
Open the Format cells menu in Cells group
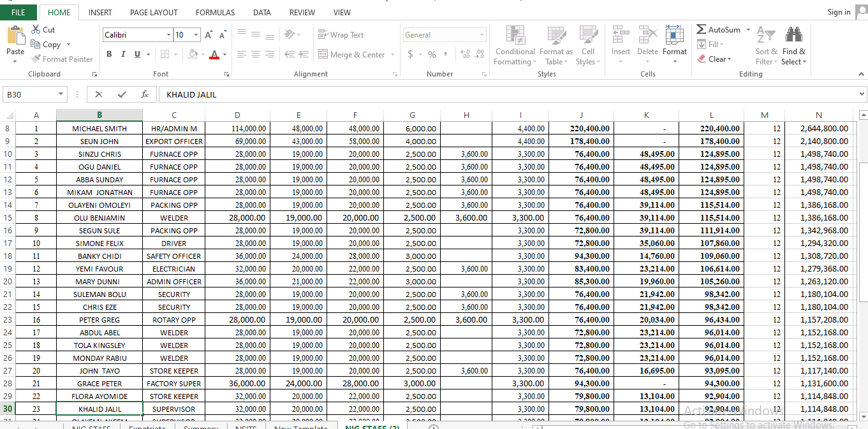point(675,45)
